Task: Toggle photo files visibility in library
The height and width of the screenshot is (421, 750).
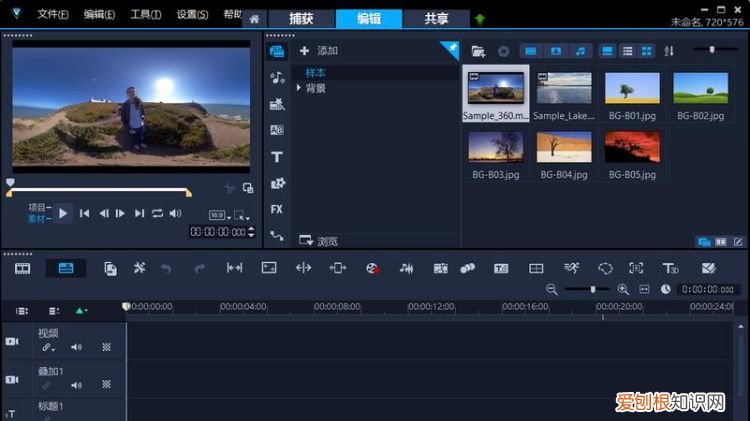Action: click(x=555, y=51)
